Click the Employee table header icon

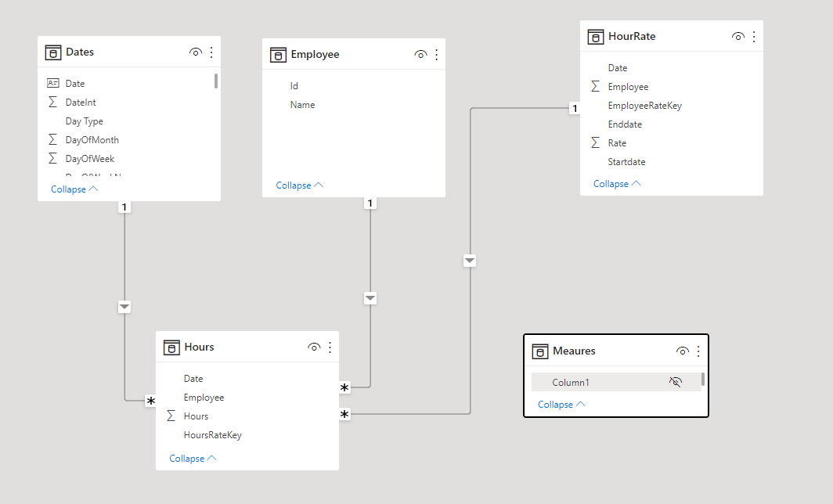click(278, 55)
